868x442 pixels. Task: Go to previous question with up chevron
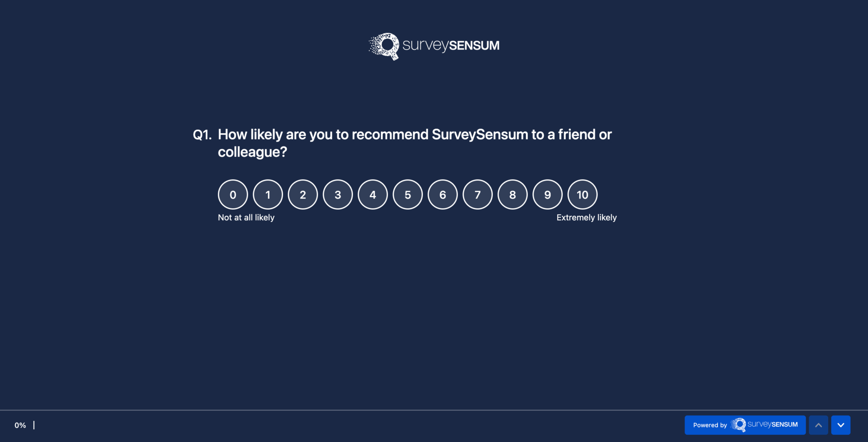pos(818,425)
